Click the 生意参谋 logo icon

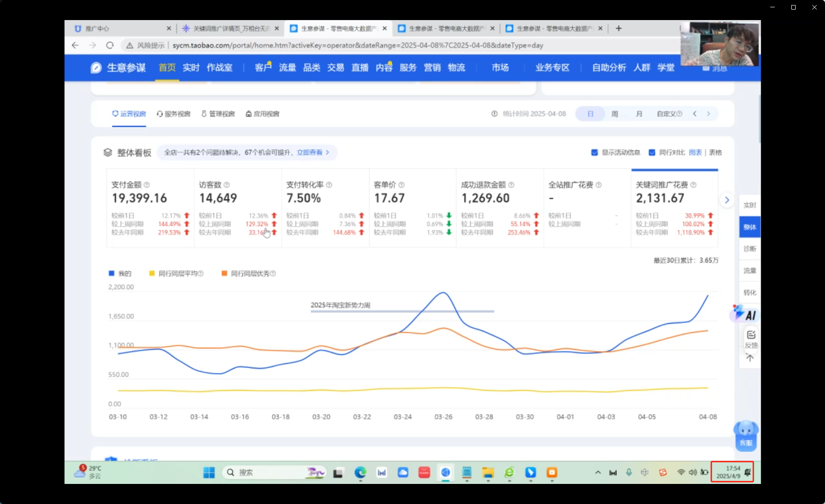click(x=96, y=68)
